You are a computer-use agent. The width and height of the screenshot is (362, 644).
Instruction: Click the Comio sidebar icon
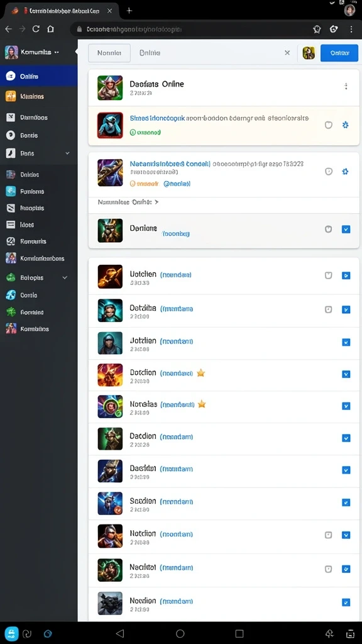[x=11, y=295]
